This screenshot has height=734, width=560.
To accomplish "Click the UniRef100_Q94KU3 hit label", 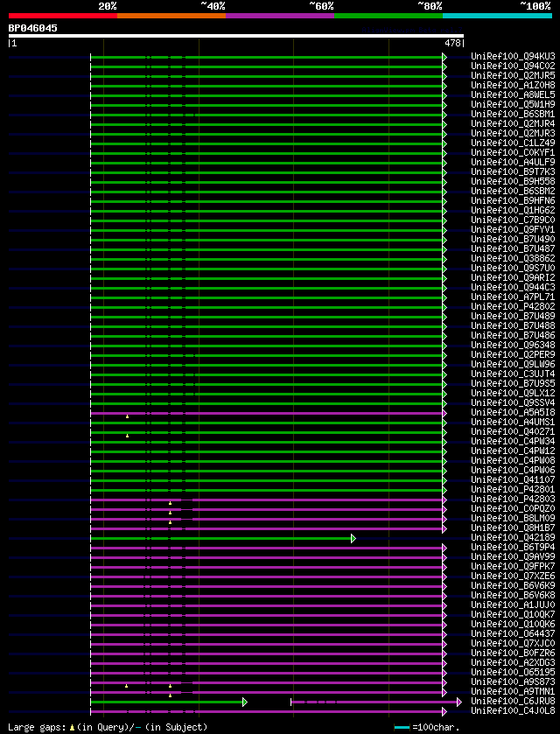I will click(x=513, y=57).
